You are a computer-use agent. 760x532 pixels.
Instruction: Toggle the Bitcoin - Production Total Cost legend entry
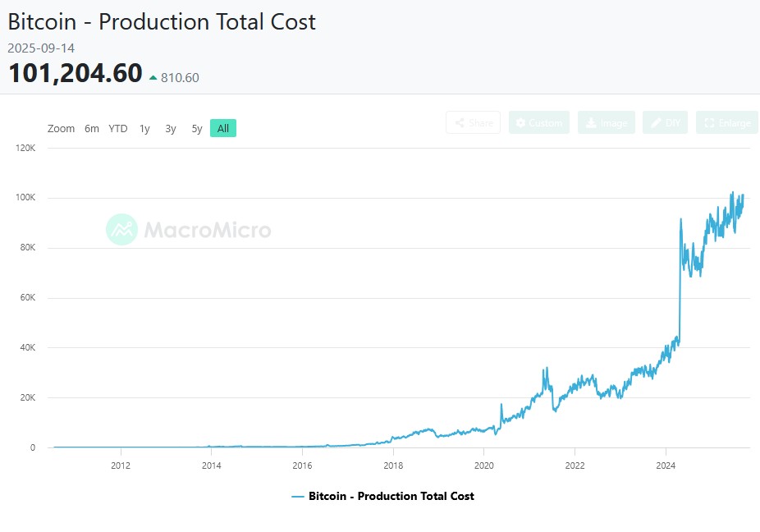(390, 496)
